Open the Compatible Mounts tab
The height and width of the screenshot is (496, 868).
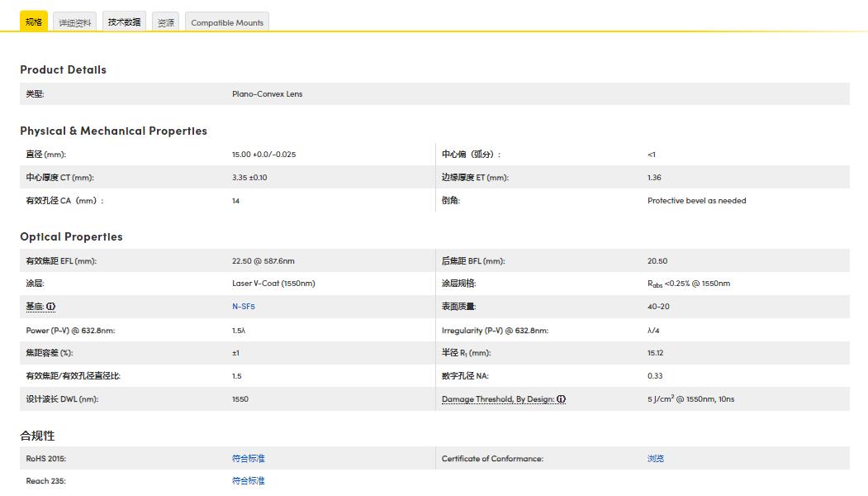pos(227,22)
